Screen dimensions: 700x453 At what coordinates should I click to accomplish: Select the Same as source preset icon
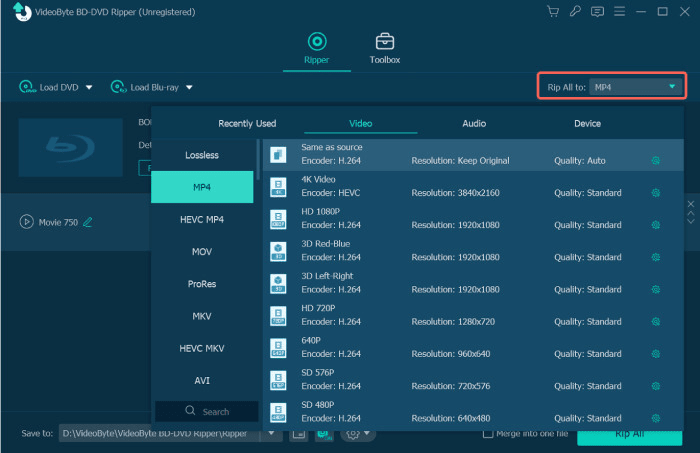278,155
